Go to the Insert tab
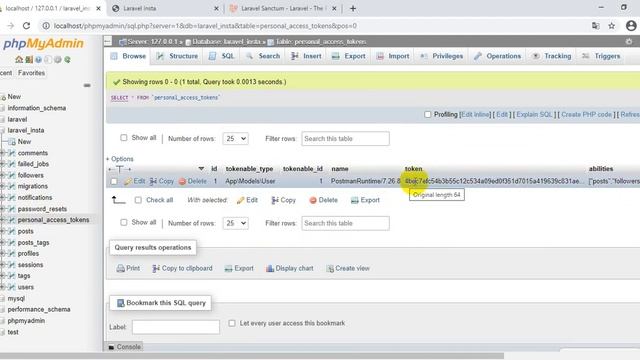This screenshot has width=640, height=360. tap(306, 56)
